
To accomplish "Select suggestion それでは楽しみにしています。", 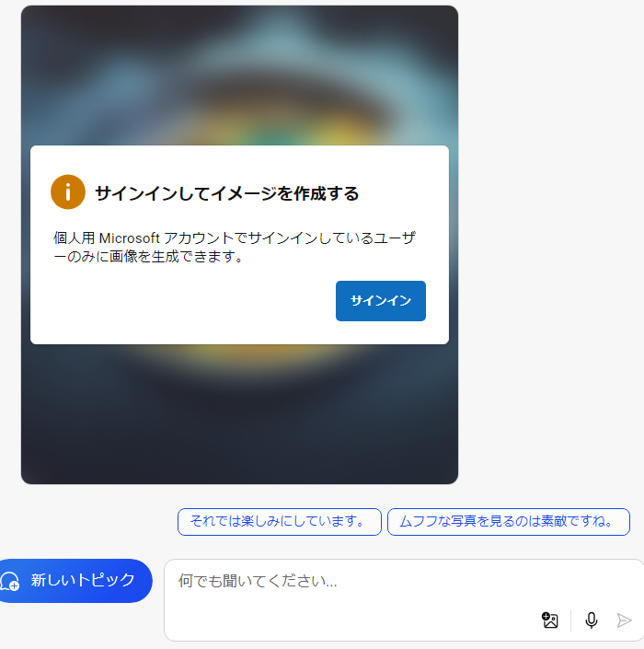I will pos(279,522).
